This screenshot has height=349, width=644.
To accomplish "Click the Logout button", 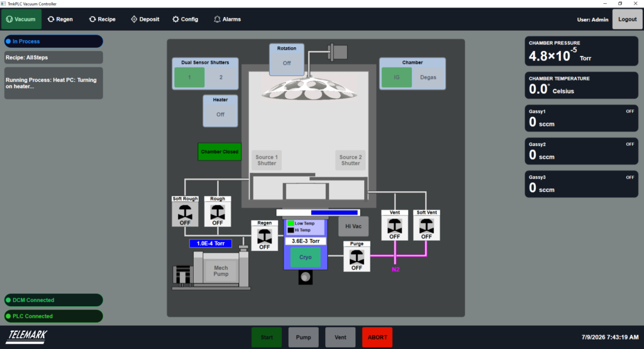I will click(627, 19).
